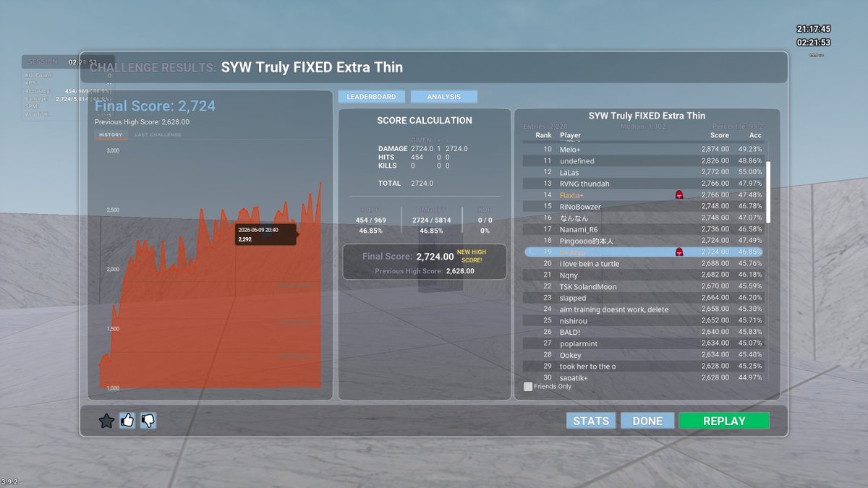Image resolution: width=868 pixels, height=488 pixels.
Task: Open the Stats screen
Action: pos(591,421)
